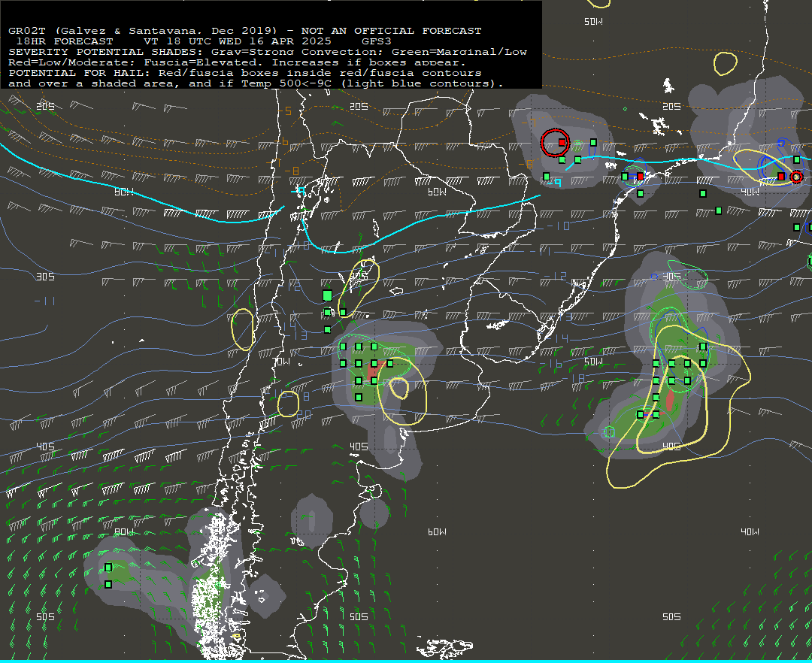Image resolution: width=812 pixels, height=663 pixels.
Task: Click the orange '-5' contour label
Action: 285,111
